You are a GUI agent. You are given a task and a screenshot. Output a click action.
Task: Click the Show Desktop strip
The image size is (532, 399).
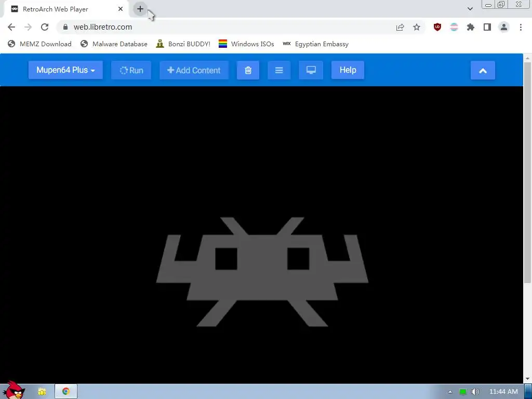click(528, 392)
